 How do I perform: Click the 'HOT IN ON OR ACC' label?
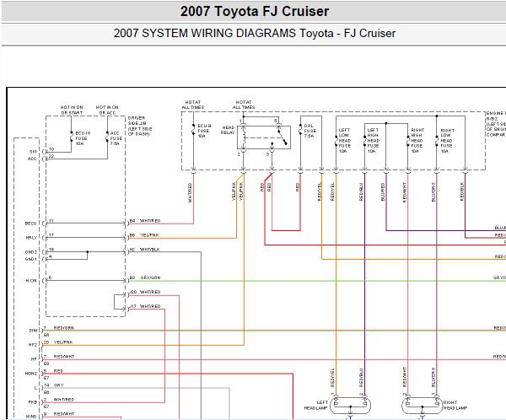(107, 110)
